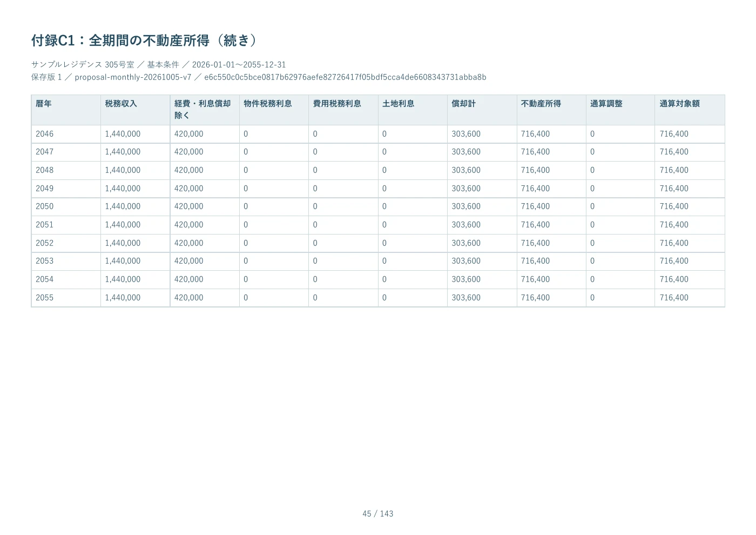
Task: Select the text サンプルレジデンス 305号室
Action: click(83, 64)
